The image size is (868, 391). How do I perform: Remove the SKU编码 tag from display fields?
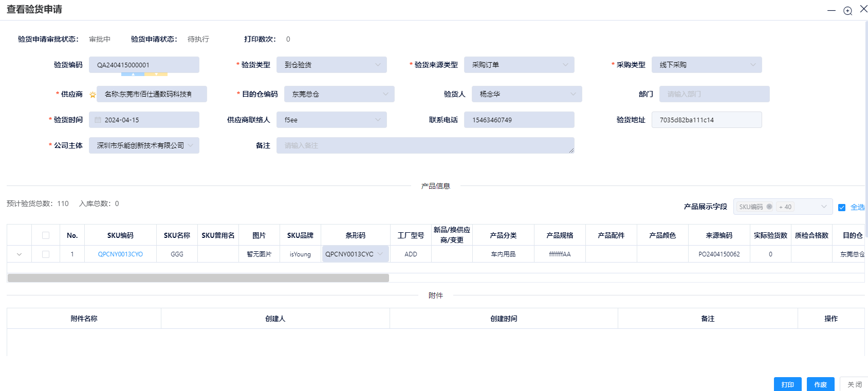coord(769,207)
